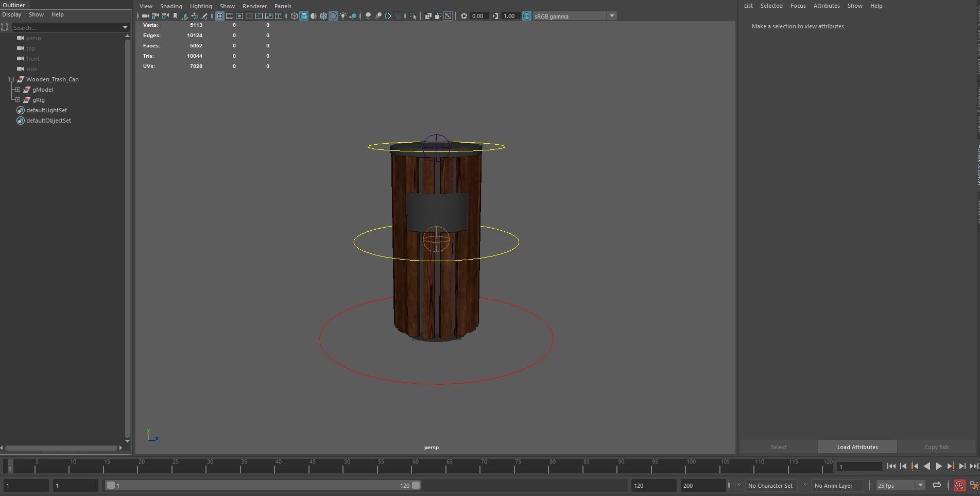The image size is (980, 496).
Task: Click Use All Lights bulb icon
Action: (343, 16)
